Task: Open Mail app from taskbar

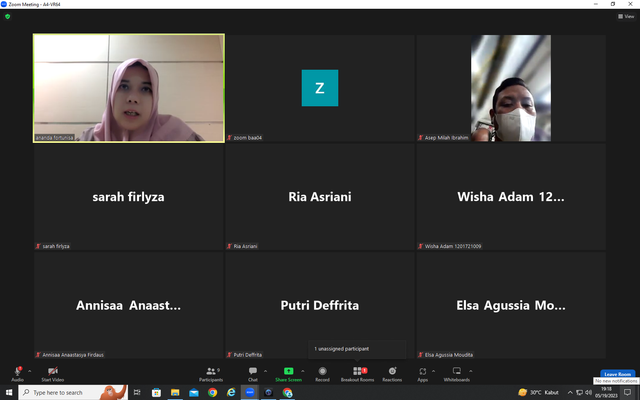Action: [x=194, y=392]
